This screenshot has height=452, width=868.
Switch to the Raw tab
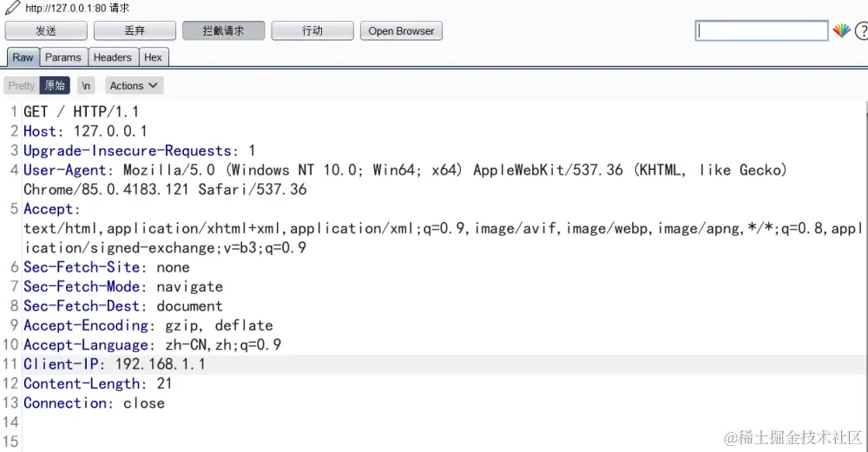pos(23,57)
